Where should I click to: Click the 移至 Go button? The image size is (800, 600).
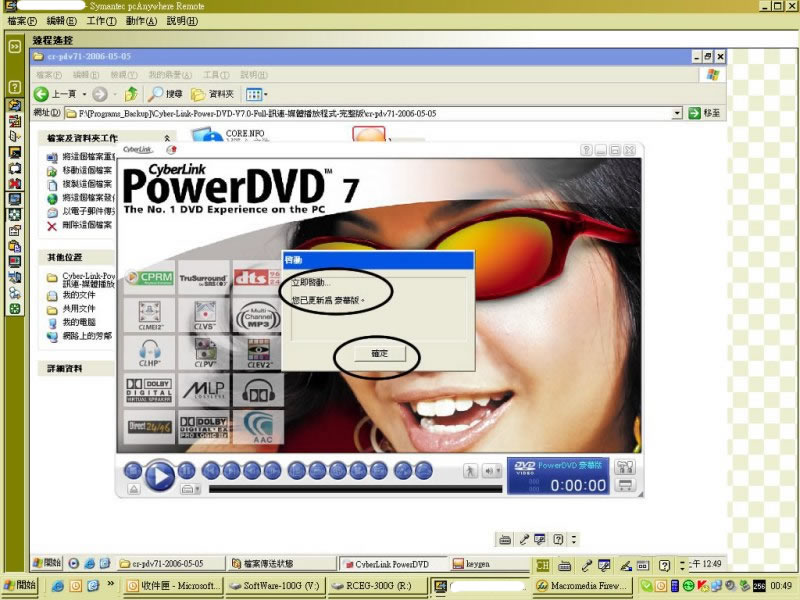(x=704, y=113)
